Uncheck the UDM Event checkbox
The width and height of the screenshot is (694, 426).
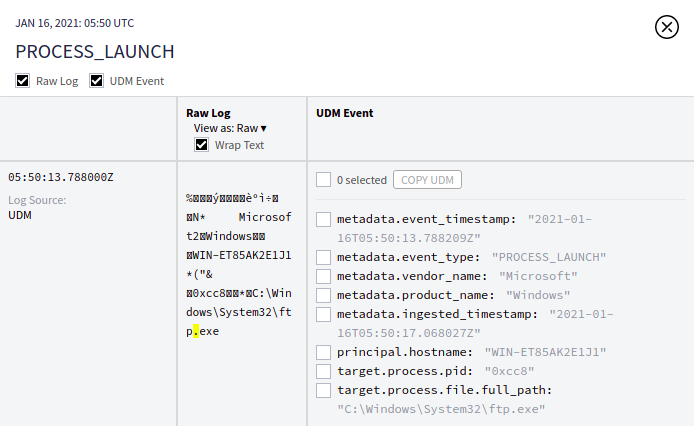pos(97,81)
